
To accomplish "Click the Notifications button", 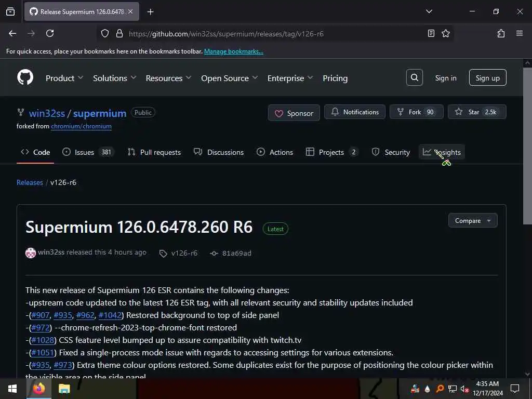I will (355, 112).
